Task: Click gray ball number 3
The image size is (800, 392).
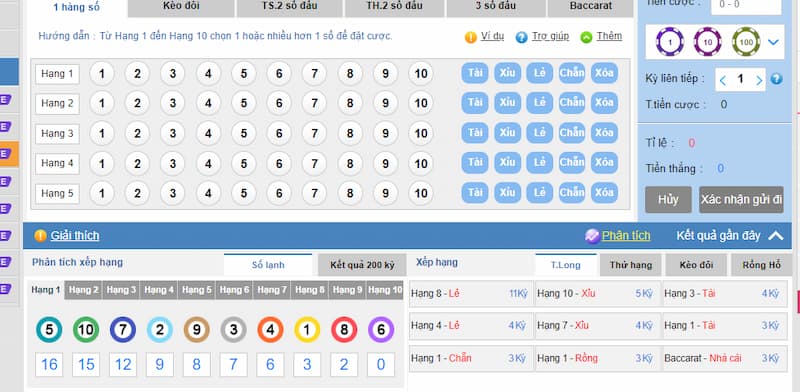Action: coord(234,330)
